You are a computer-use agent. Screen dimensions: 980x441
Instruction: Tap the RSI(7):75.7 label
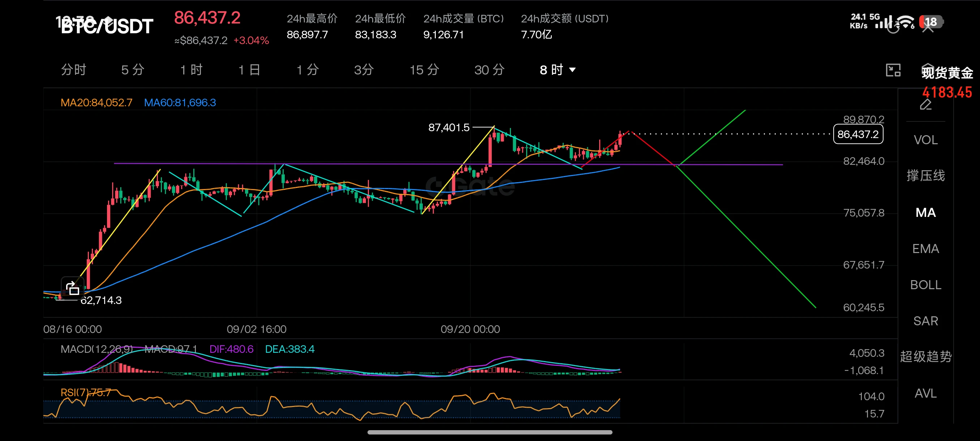tap(86, 392)
